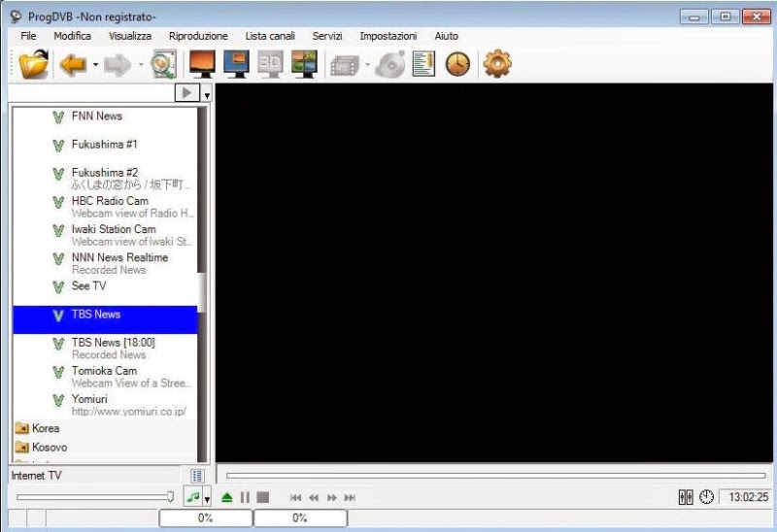Open the mosaic multi-channel view icon
The image size is (777, 532).
click(304, 64)
